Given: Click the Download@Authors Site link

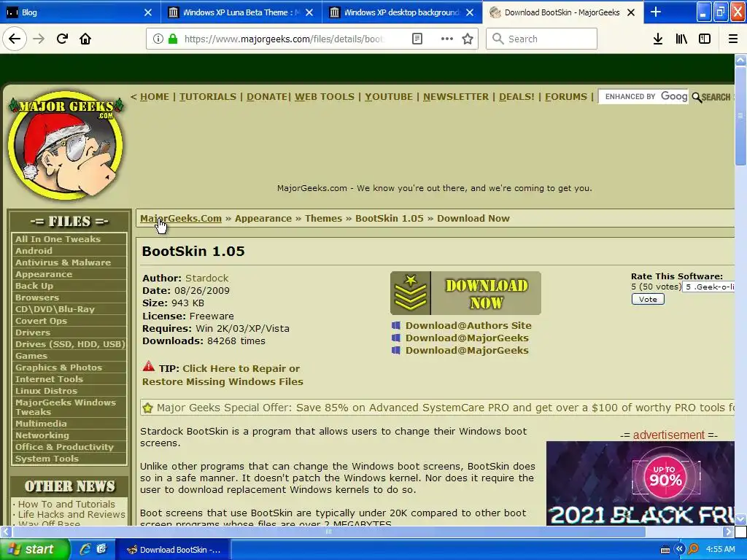Looking at the screenshot, I should [x=468, y=326].
